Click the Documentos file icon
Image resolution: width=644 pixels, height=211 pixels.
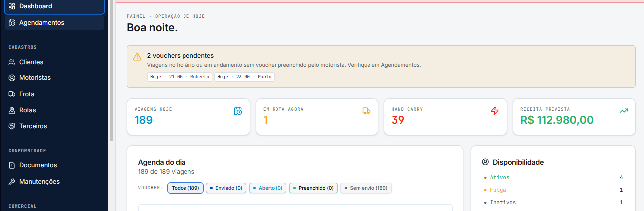(x=12, y=165)
